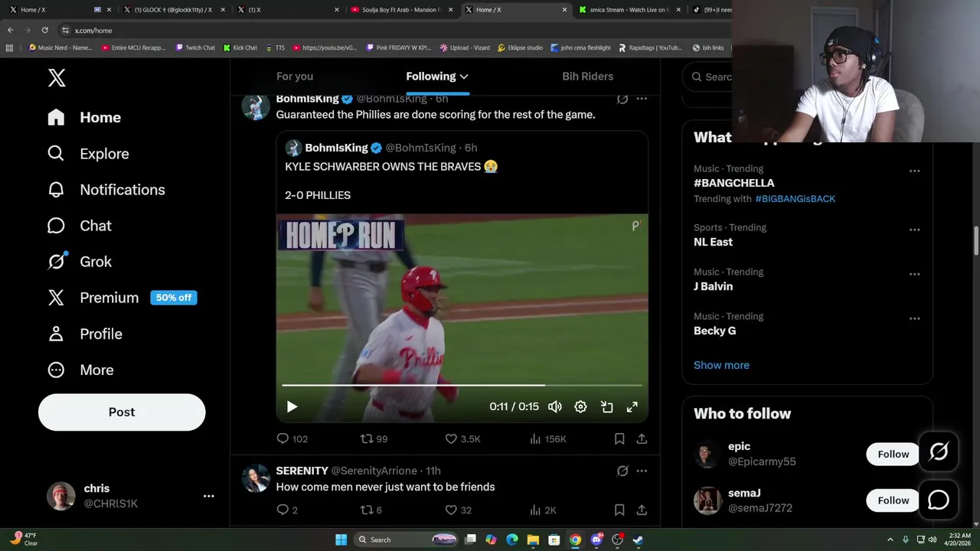This screenshot has height=551, width=980.
Task: Seek on the video progress bar
Action: click(462, 386)
